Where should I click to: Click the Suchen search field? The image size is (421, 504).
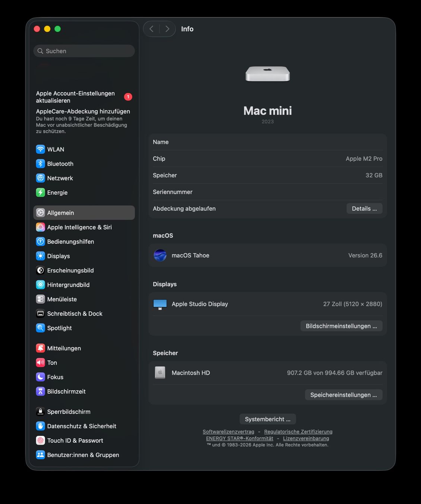[x=84, y=51]
